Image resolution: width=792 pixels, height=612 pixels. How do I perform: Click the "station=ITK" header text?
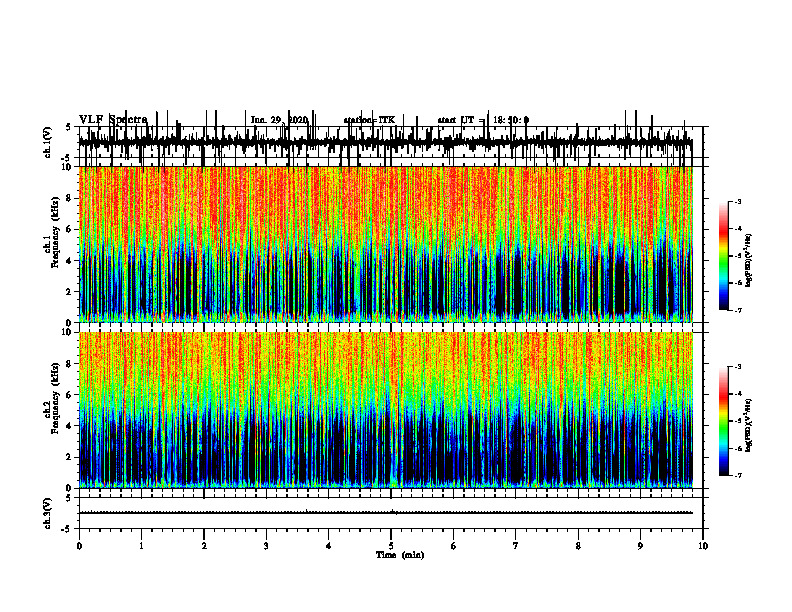[x=369, y=120]
